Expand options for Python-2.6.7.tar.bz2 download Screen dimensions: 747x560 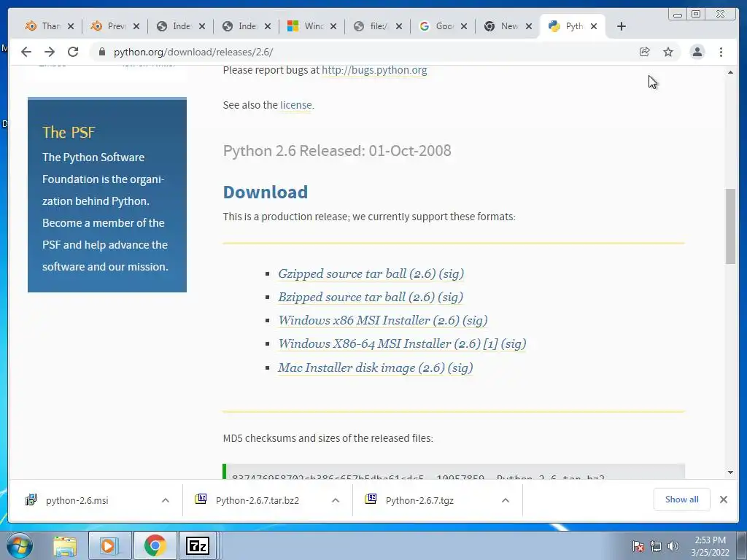point(336,500)
